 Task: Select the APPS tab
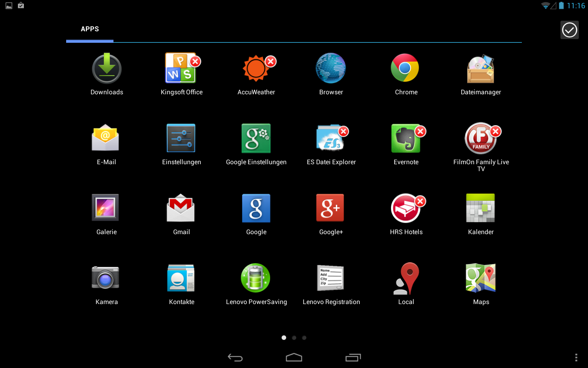[x=90, y=29]
